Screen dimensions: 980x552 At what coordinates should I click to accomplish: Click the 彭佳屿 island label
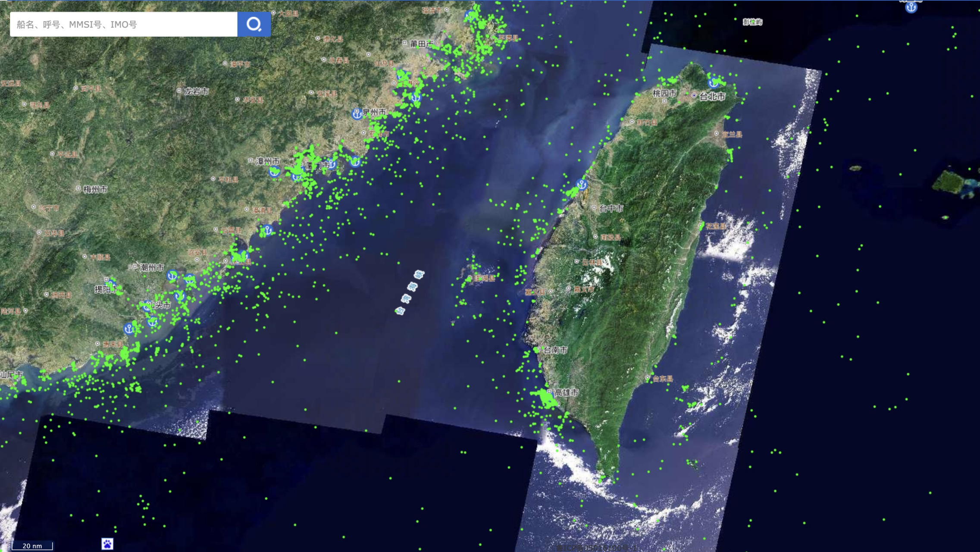coord(753,22)
